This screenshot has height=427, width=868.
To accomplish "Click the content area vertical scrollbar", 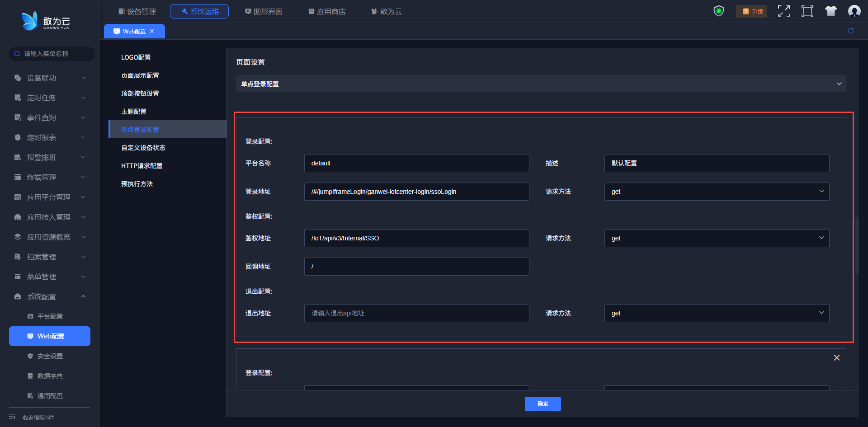I will click(857, 246).
